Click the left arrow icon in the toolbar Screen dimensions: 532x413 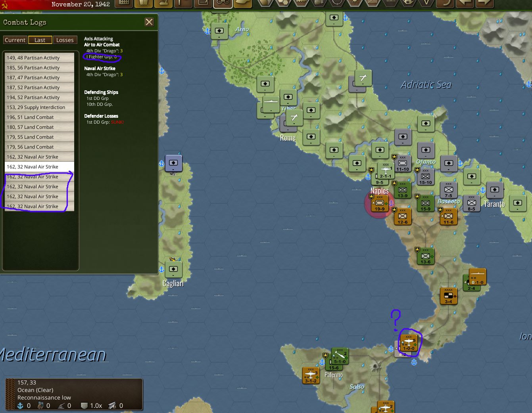pyautogui.click(x=465, y=4)
